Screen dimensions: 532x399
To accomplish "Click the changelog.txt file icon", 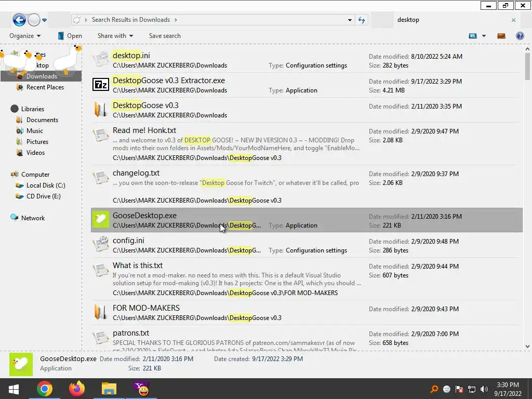I will tap(101, 177).
